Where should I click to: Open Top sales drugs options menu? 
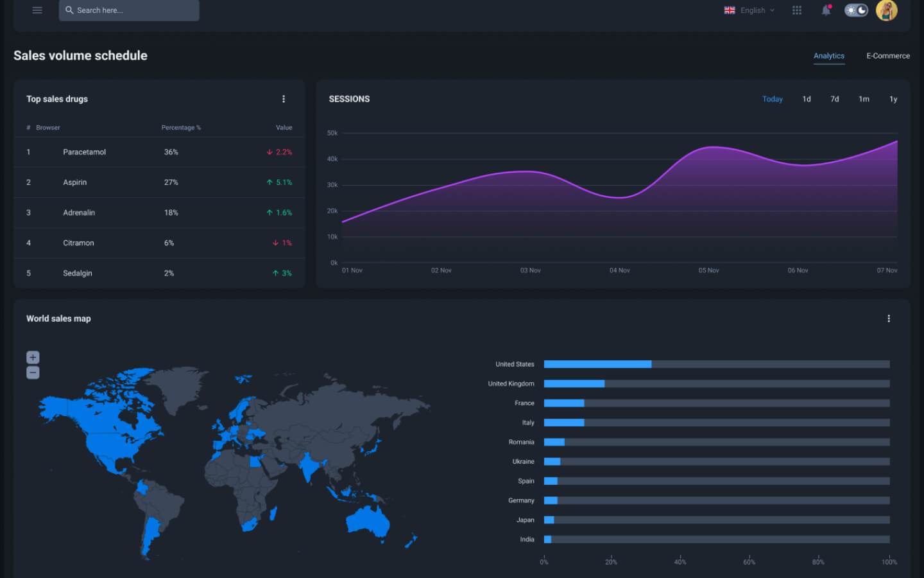(x=284, y=99)
